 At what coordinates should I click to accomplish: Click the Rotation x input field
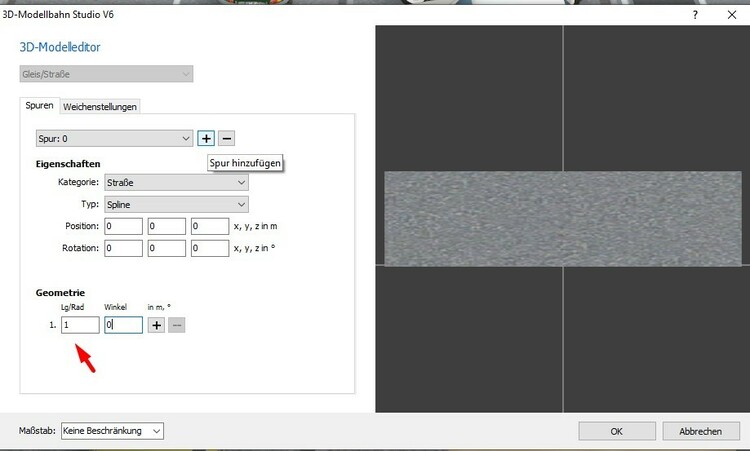tap(123, 248)
